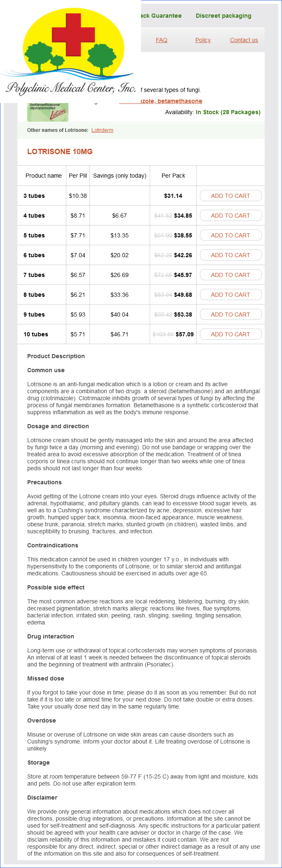Click the Savings (only today) column header
Screen dimensions: 282x868
(120, 176)
